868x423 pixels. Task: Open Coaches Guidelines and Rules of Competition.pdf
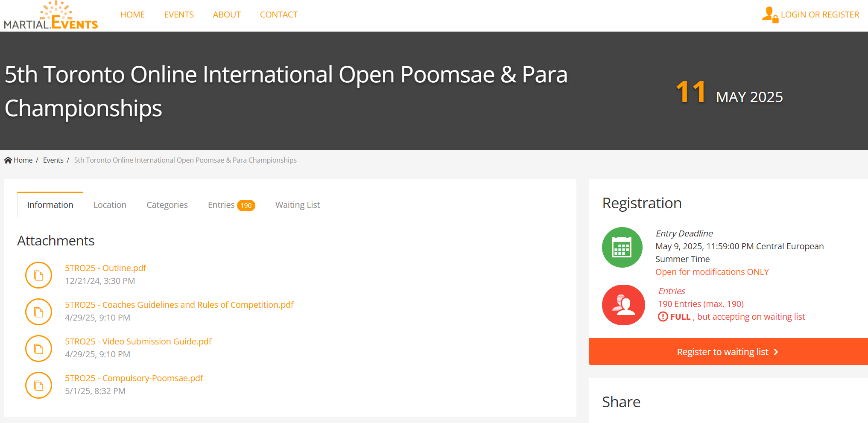pyautogui.click(x=179, y=305)
